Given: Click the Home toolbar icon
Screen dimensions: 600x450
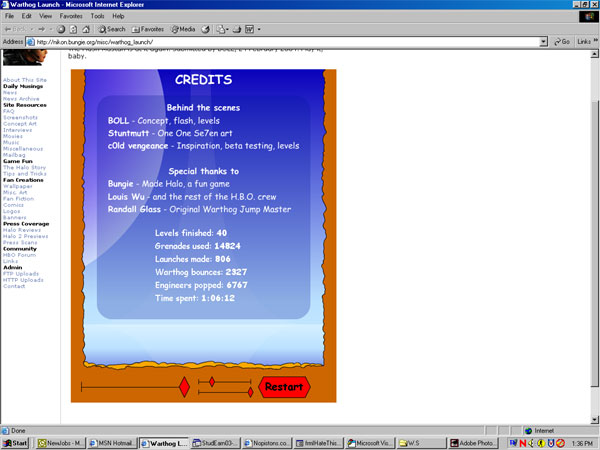Looking at the screenshot, I should (x=88, y=29).
